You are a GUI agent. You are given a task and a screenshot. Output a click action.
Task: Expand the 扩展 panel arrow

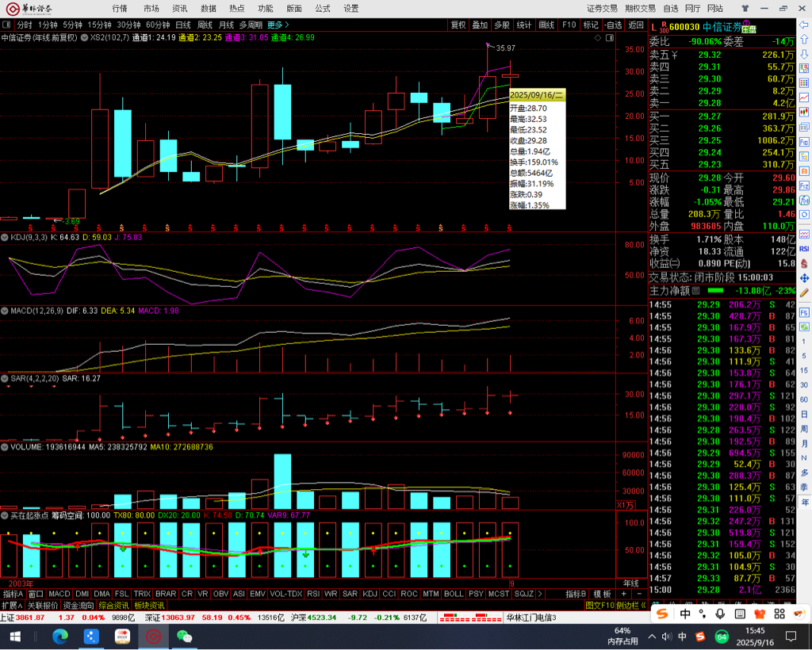tap(11, 606)
